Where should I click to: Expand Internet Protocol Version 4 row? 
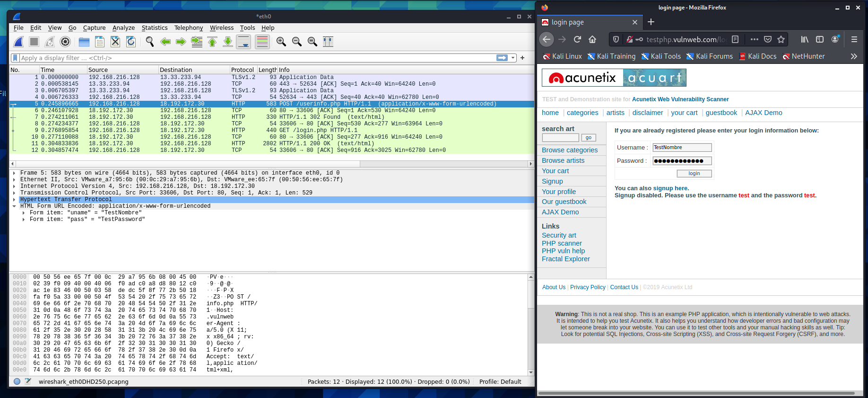pos(14,186)
